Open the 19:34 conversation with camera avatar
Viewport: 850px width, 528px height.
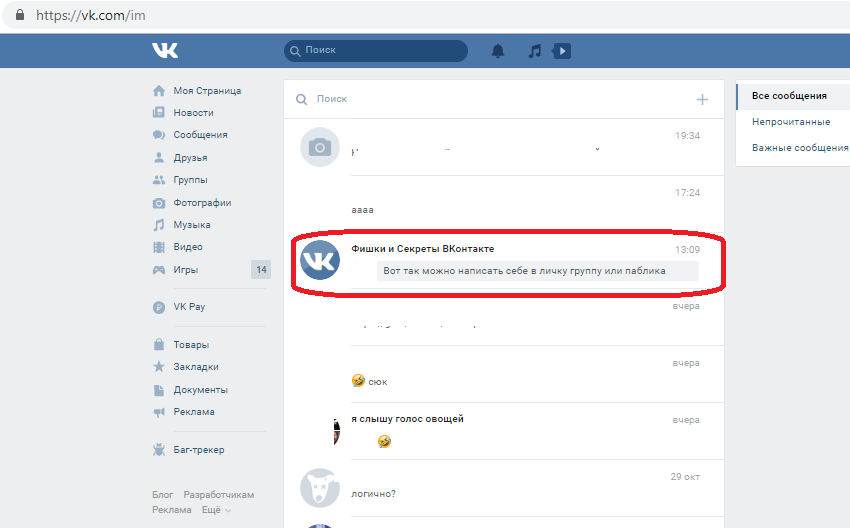504,147
